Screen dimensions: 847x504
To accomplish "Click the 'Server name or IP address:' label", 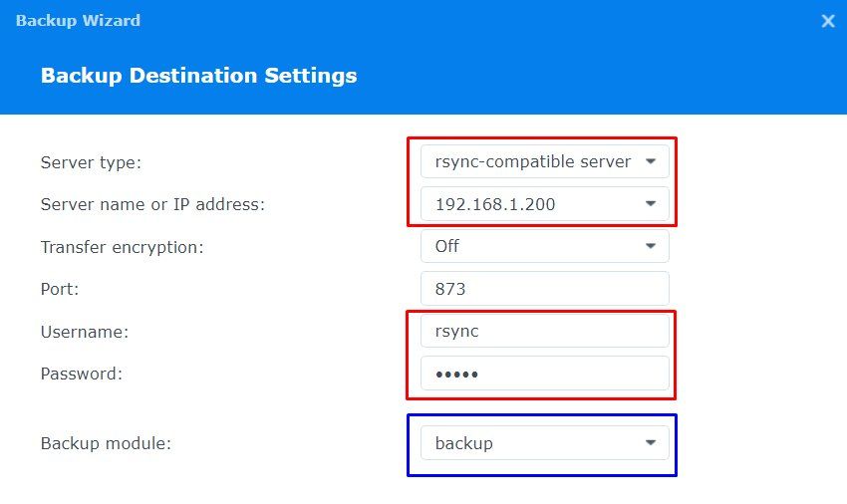I will click(x=152, y=204).
